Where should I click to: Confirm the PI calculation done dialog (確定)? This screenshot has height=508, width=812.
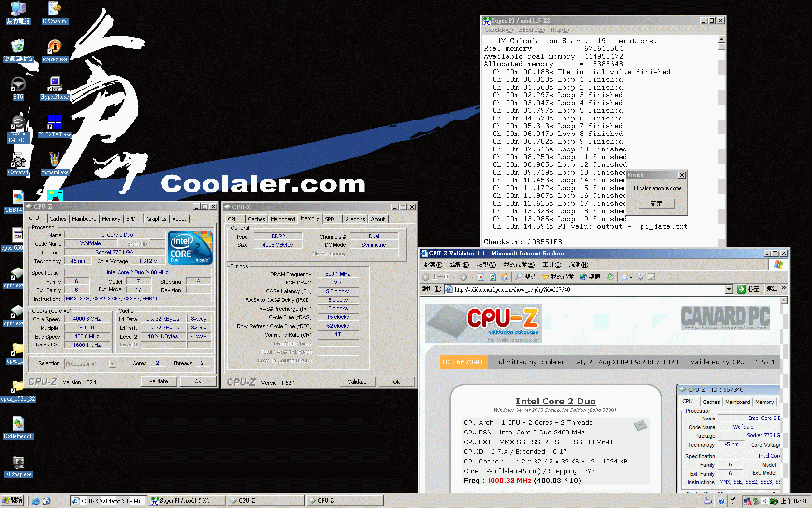pyautogui.click(x=656, y=204)
